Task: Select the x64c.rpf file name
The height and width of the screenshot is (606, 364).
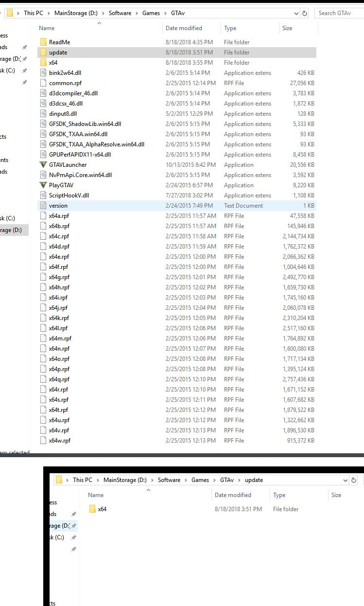Action: click(59, 236)
